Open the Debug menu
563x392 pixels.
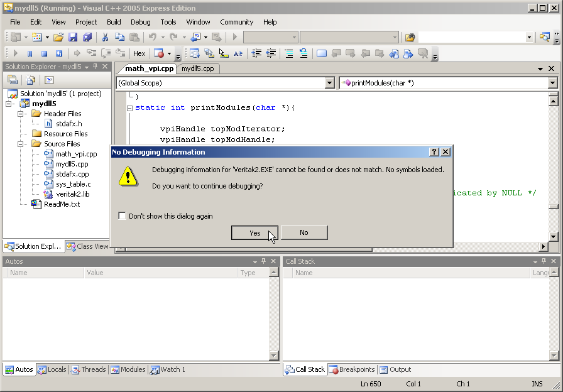(x=140, y=22)
